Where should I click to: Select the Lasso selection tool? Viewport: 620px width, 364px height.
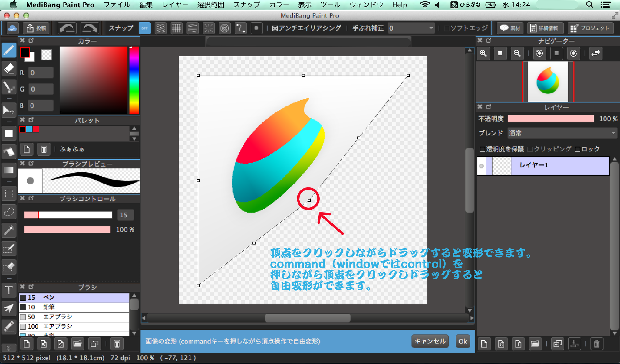coord(9,212)
